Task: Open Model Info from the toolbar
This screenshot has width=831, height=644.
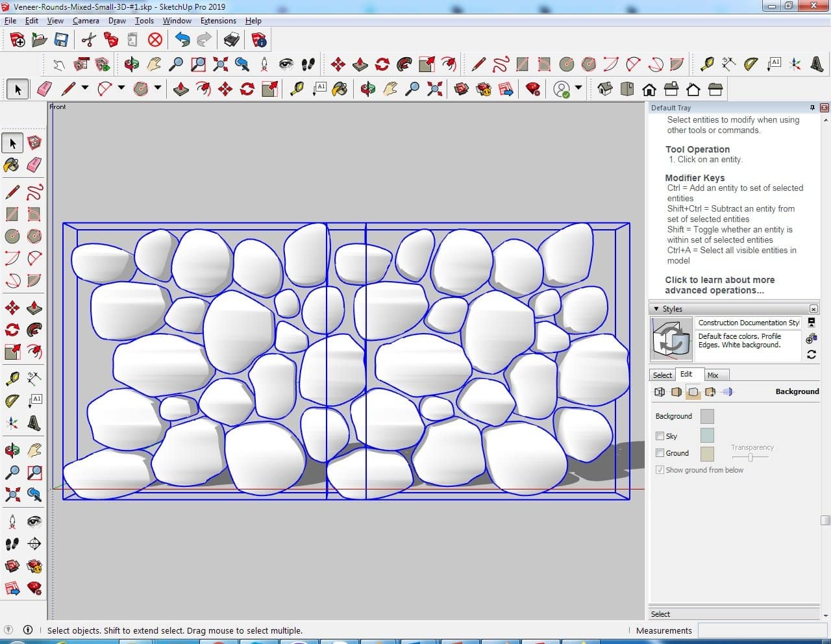Action: (x=259, y=40)
